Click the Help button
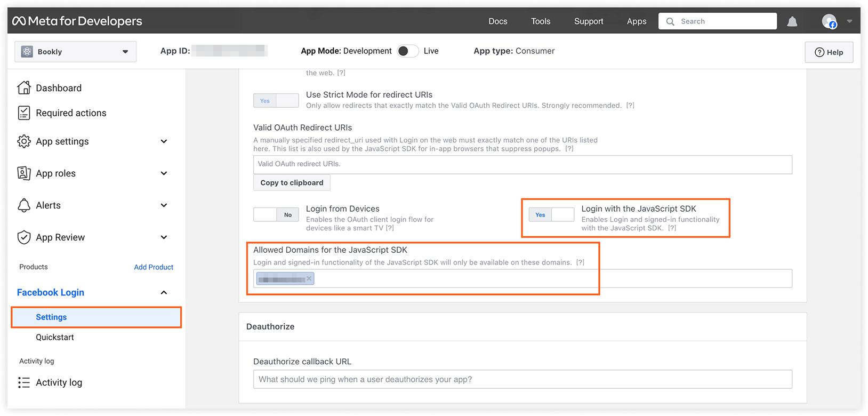Image resolution: width=868 pixels, height=416 pixels. [x=829, y=52]
